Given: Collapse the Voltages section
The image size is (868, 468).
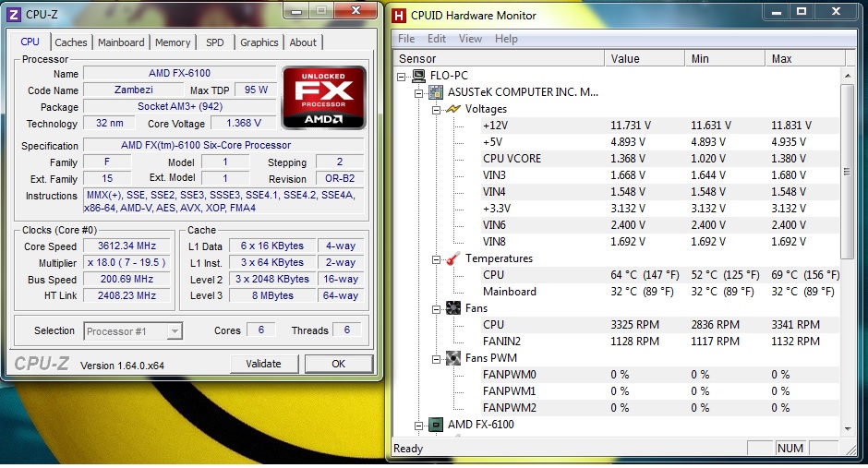Looking at the screenshot, I should (x=436, y=110).
